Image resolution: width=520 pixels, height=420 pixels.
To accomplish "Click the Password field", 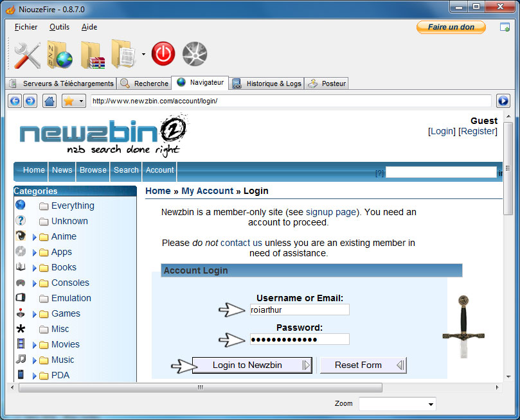I will tap(300, 339).
